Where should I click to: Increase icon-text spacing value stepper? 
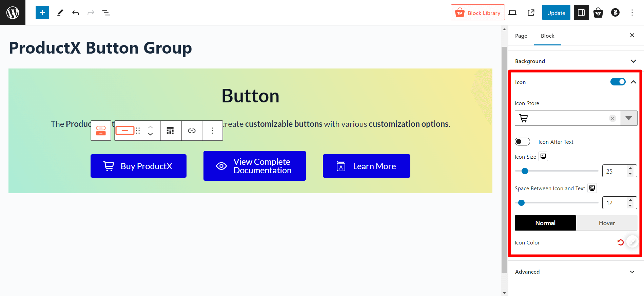(x=630, y=200)
